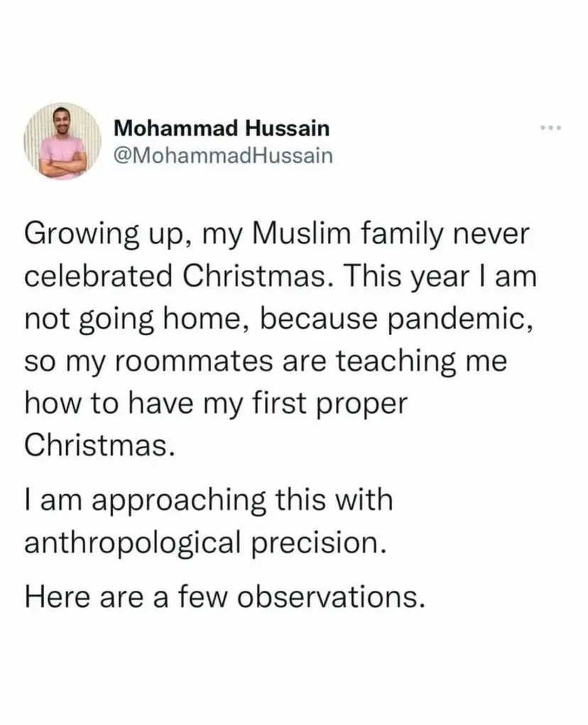
Task: Click the line starting 'Growing up, my Muslim'
Action: coord(276,235)
